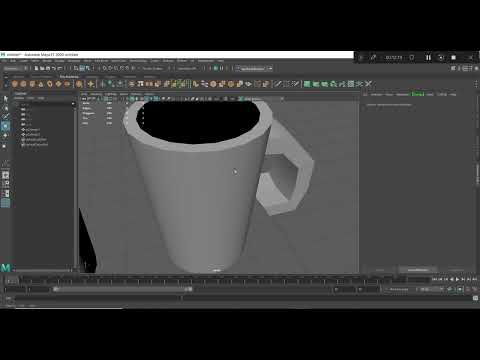The image size is (480, 360).
Task: Switch to the Rotate tool
Action: tap(5, 136)
